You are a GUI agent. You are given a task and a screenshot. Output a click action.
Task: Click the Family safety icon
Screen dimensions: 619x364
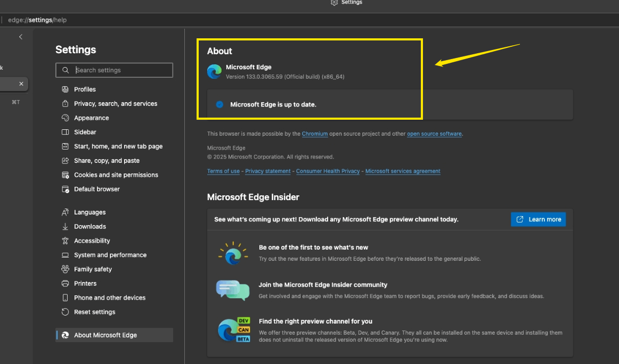(65, 269)
